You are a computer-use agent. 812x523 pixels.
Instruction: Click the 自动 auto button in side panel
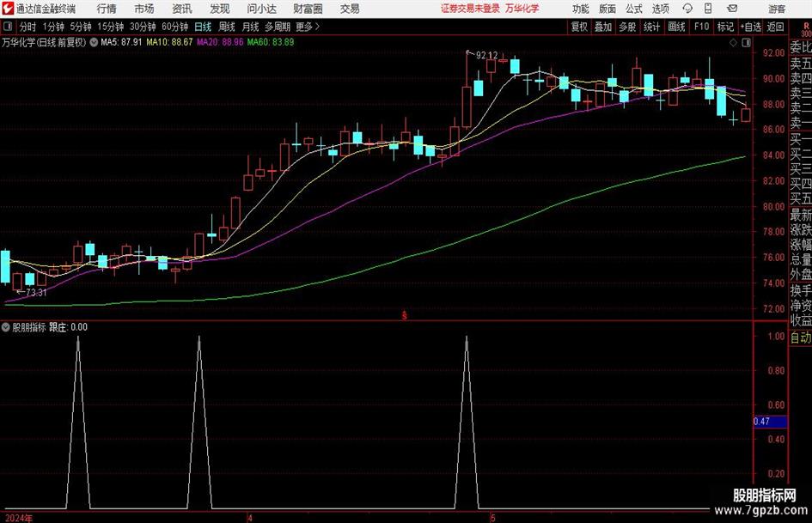click(800, 338)
